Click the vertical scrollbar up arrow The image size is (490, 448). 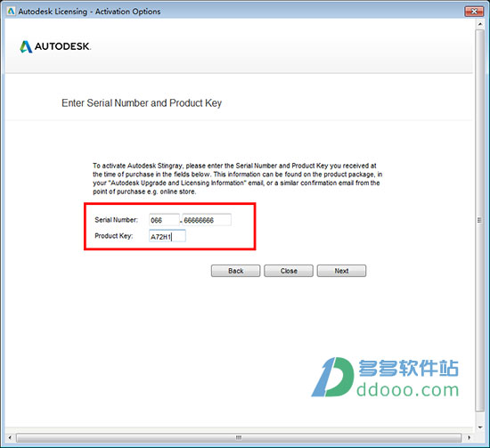[x=480, y=24]
